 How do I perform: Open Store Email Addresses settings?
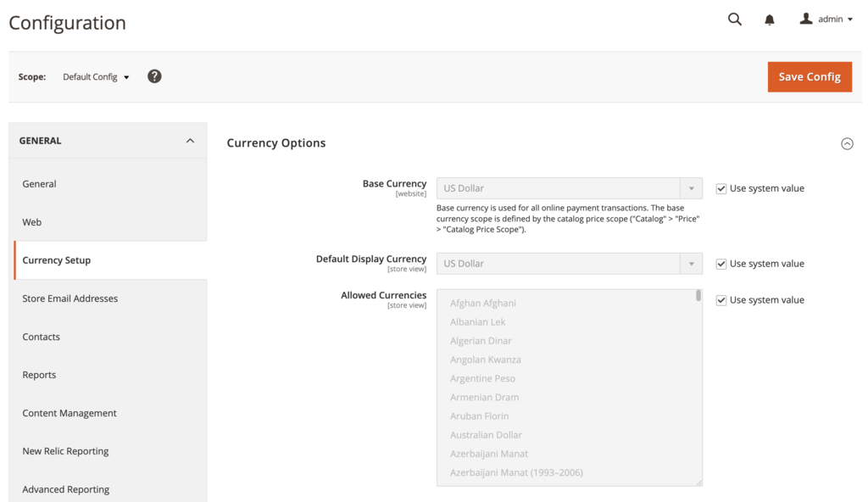coord(71,298)
